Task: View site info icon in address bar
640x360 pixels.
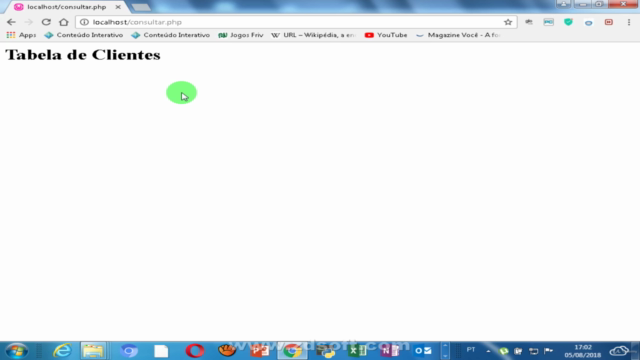Action: coord(84,22)
